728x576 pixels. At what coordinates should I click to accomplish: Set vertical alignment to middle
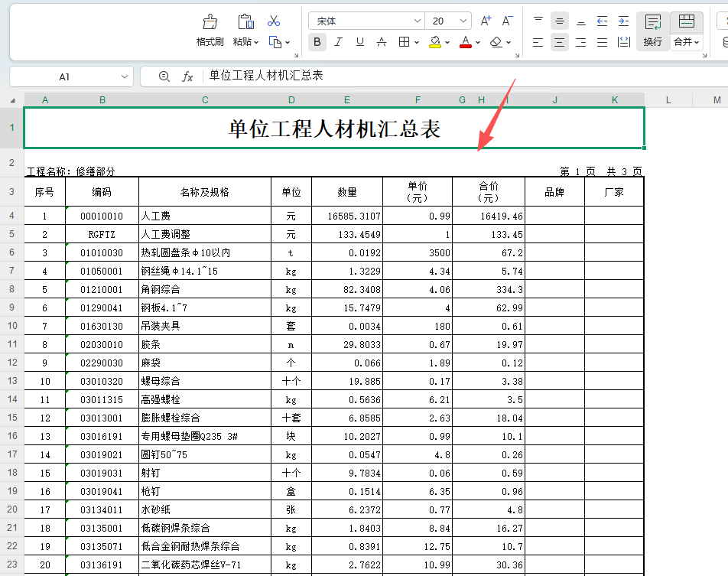tap(560, 21)
